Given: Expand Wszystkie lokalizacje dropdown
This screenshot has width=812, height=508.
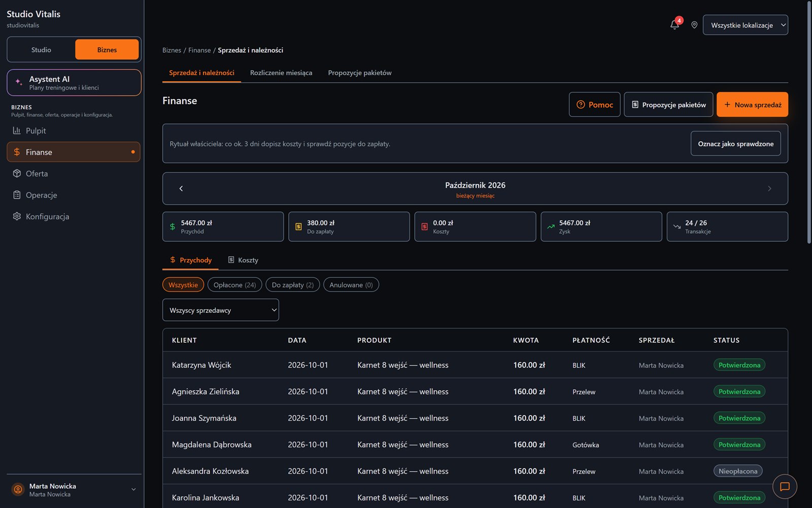Looking at the screenshot, I should [745, 25].
